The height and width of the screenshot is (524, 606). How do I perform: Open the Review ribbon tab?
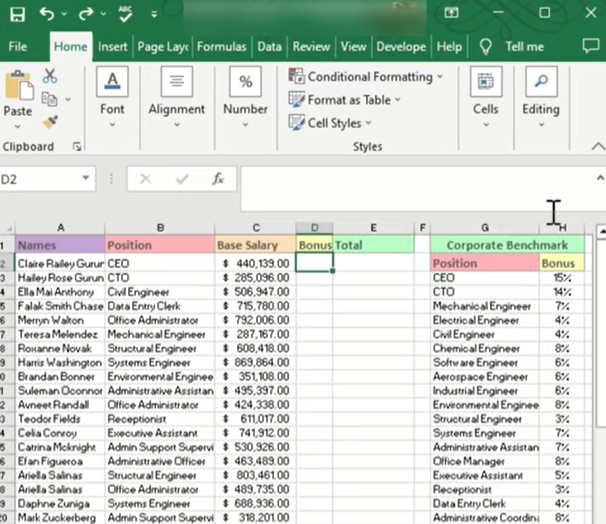click(x=311, y=46)
